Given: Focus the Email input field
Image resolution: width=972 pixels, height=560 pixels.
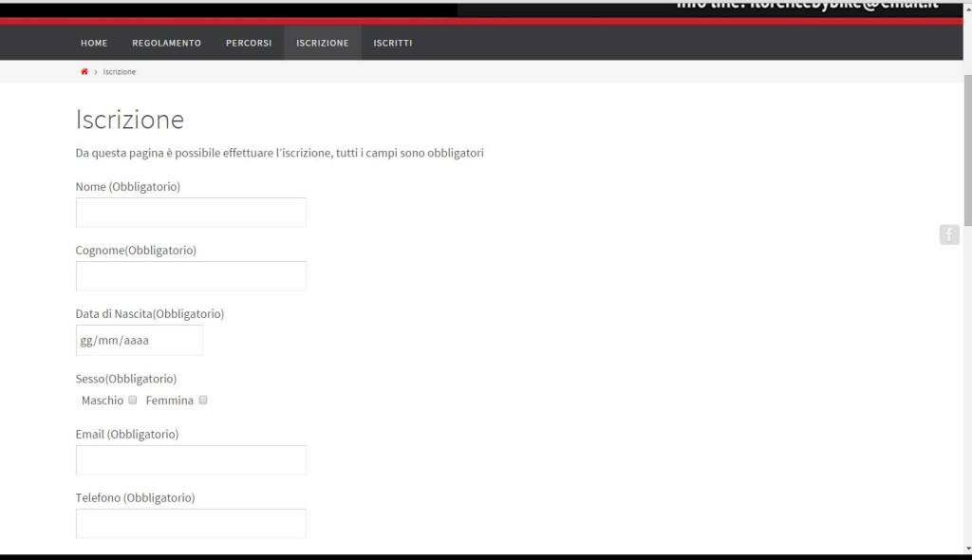Looking at the screenshot, I should tap(191, 459).
